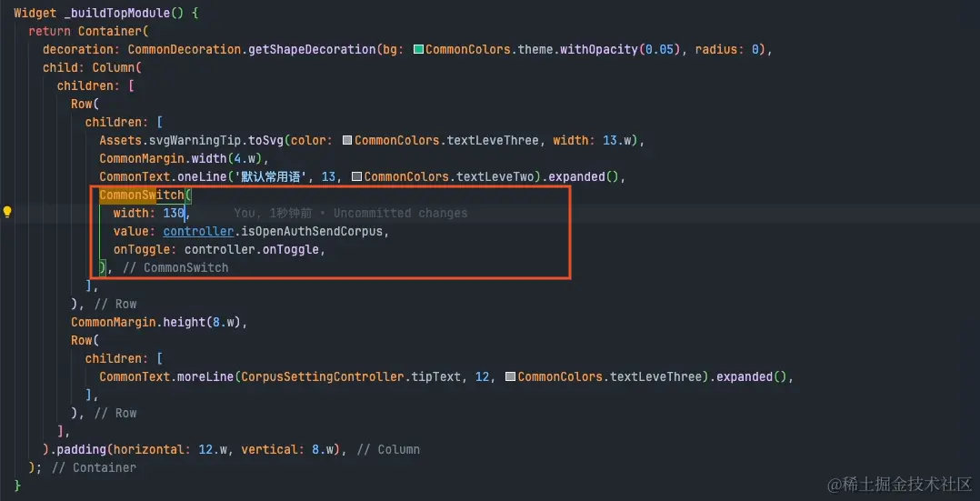Click color swatch before textLeveThree in toSvg line
The width and height of the screenshot is (980, 501).
pos(348,140)
